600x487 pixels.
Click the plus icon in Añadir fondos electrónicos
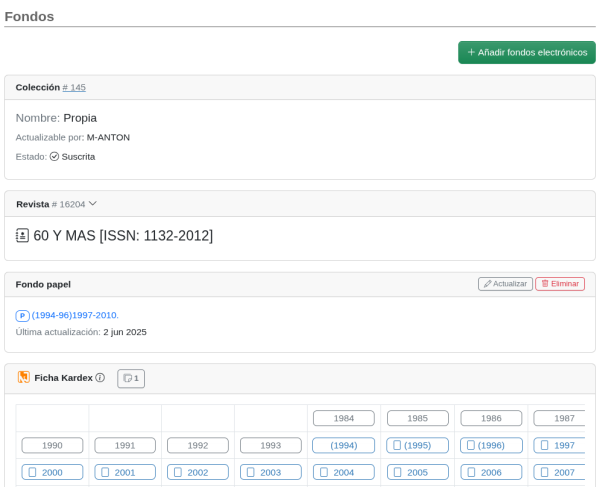point(471,52)
